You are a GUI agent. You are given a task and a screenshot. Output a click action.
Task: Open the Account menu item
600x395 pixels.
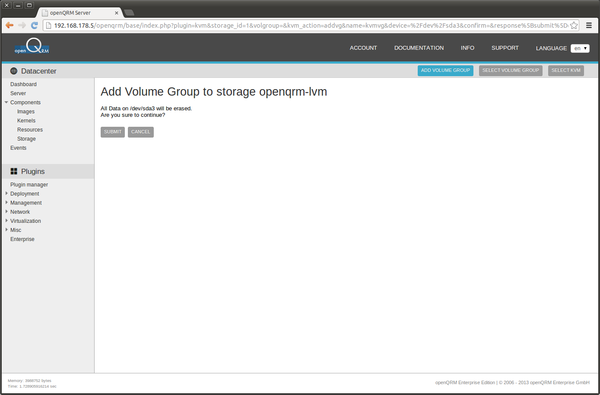(363, 48)
